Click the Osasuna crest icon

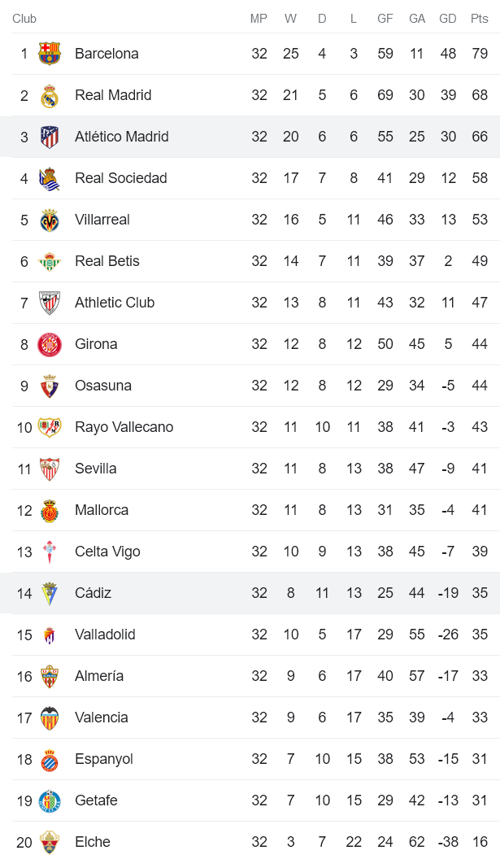(x=50, y=386)
